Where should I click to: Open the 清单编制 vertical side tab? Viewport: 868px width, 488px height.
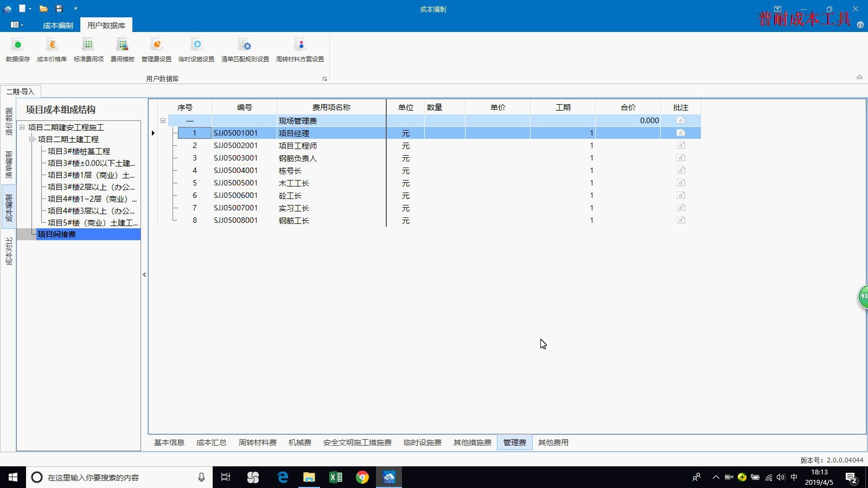point(9,165)
